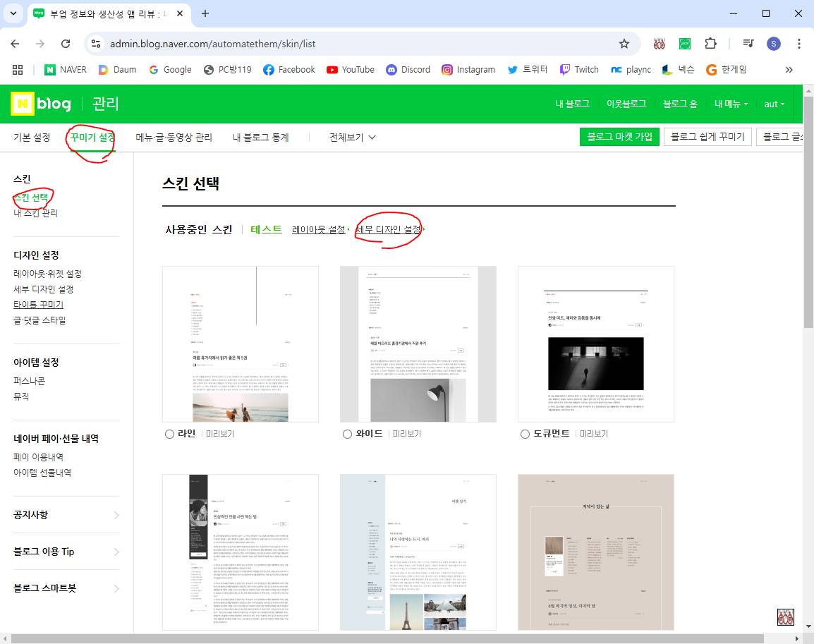Select the 도큐먼트 skin radio button
Screen dimensions: 814x644
pos(524,434)
